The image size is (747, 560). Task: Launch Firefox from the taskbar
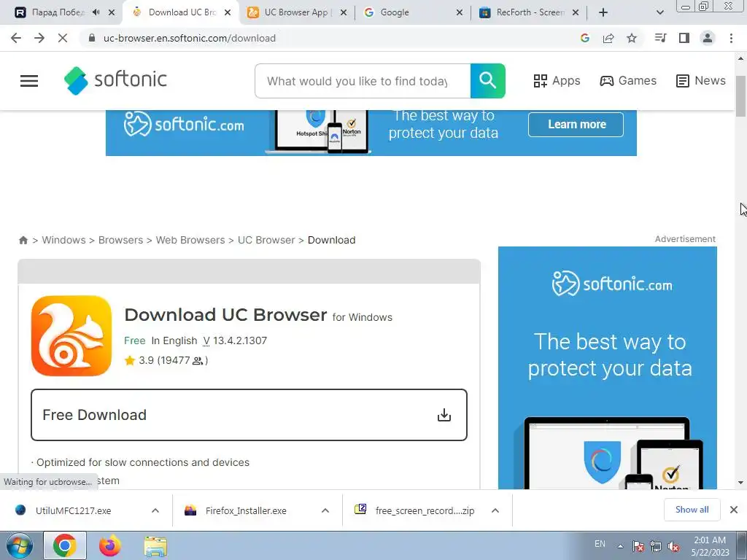click(x=110, y=545)
